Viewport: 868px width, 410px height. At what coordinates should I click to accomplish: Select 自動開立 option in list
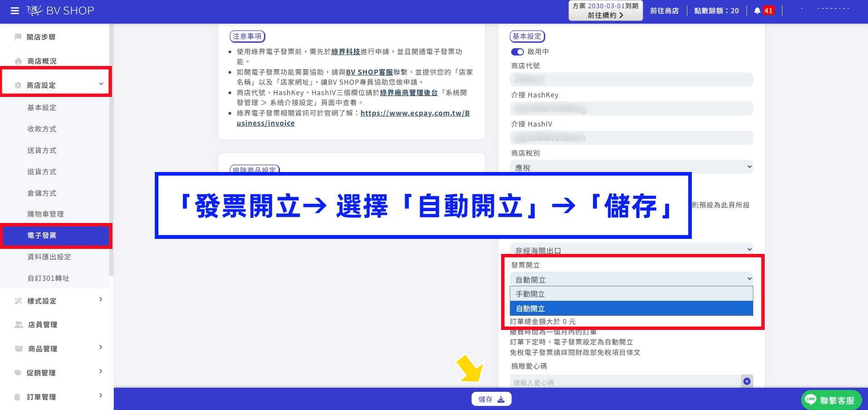click(x=631, y=308)
